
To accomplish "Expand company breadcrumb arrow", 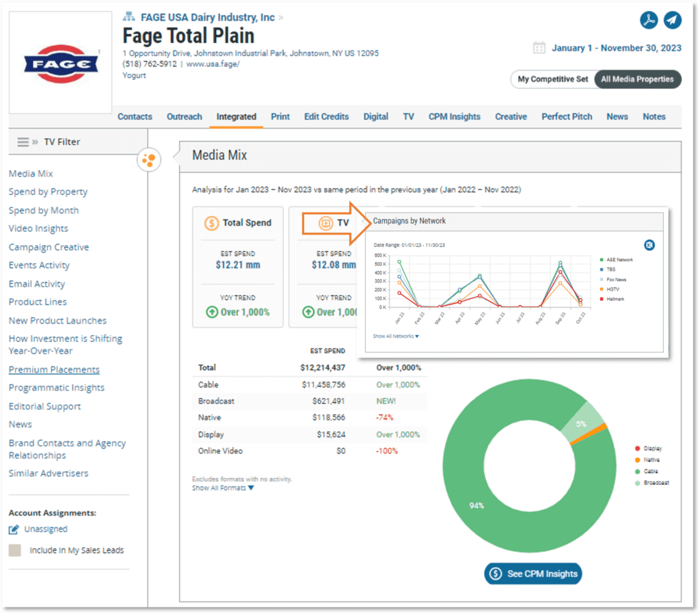I will (281, 18).
